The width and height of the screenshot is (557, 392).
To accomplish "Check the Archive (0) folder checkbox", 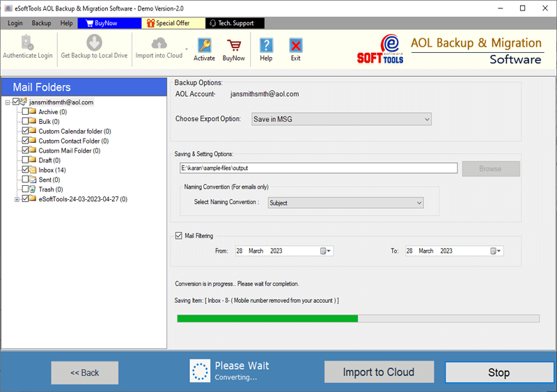I will pos(26,111).
